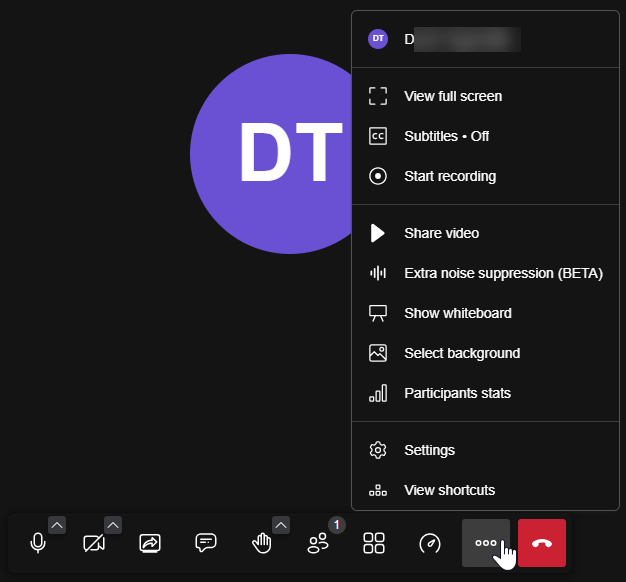Hang up the call
This screenshot has width=626, height=582.
click(542, 543)
